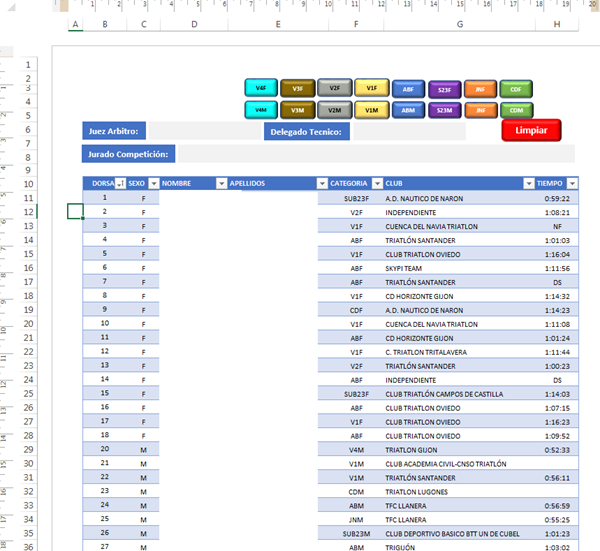Select the brown V3F category button
The width and height of the screenshot is (600, 551).
297,89
